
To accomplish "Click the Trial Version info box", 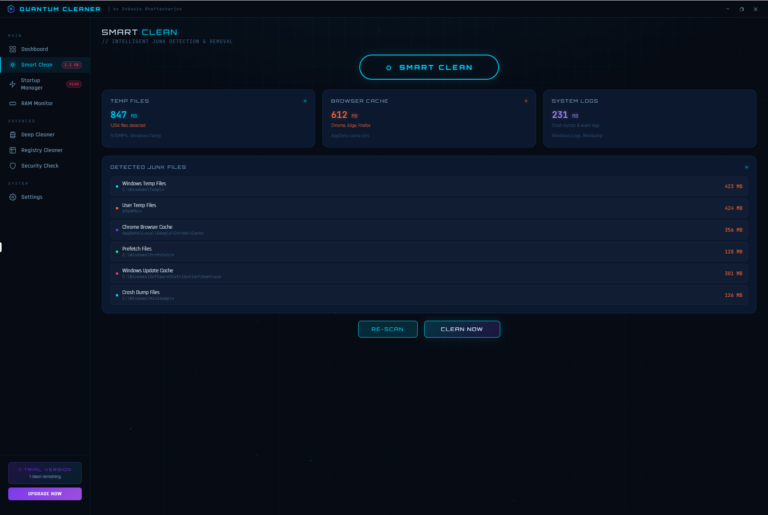I will (x=45, y=473).
